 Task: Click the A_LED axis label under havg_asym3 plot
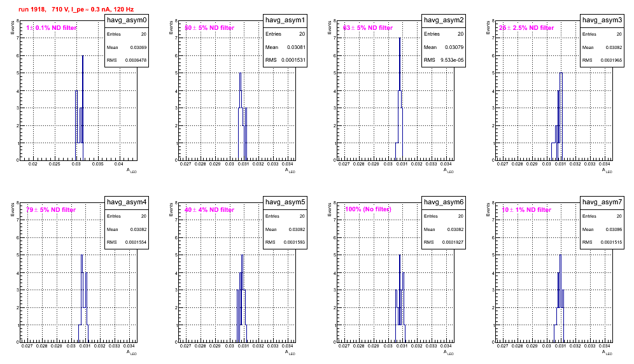(607, 171)
